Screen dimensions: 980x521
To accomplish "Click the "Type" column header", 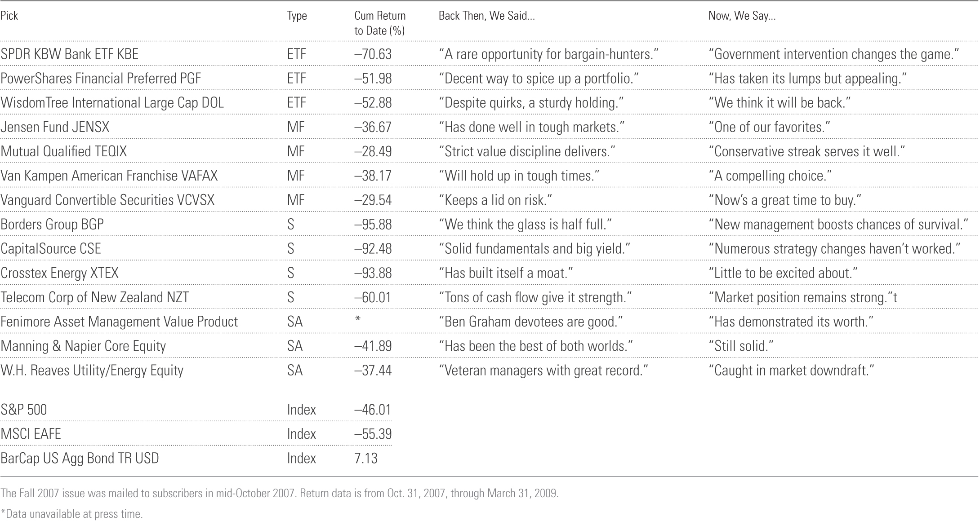I will (x=297, y=16).
